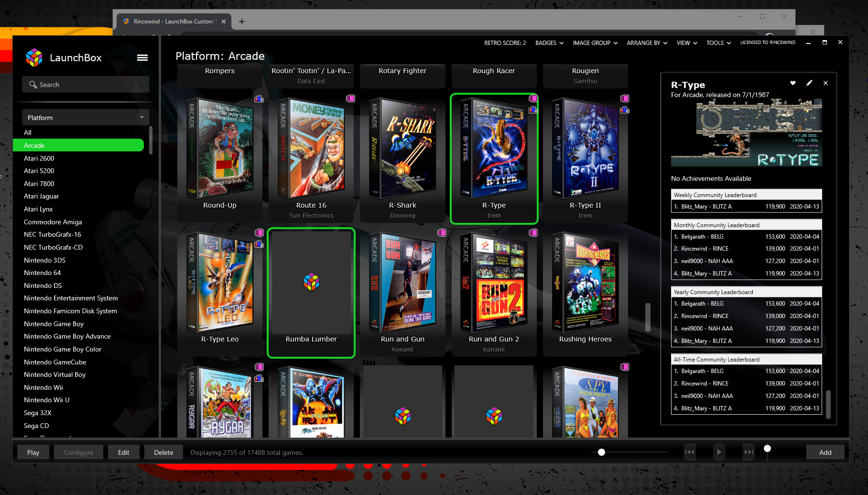The height and width of the screenshot is (495, 868).
Task: Click the browser tab favicon for Rincewind
Action: [x=126, y=22]
